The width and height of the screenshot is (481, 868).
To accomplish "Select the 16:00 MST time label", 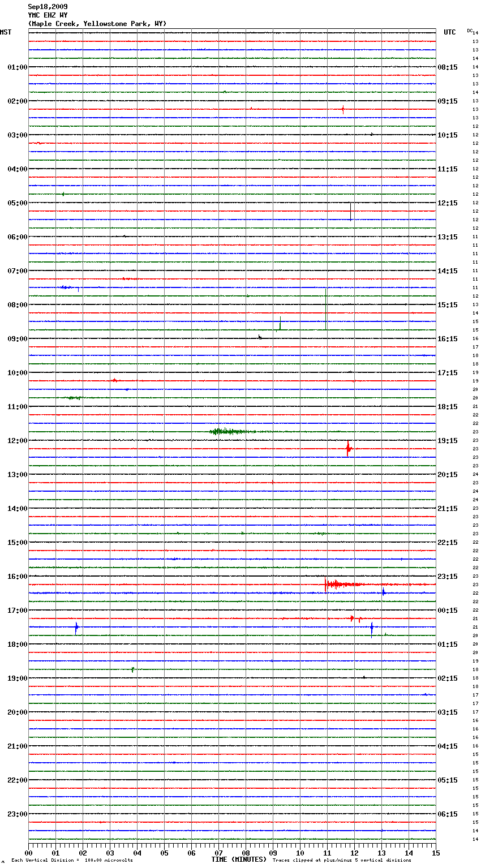I will pyautogui.click(x=18, y=577).
